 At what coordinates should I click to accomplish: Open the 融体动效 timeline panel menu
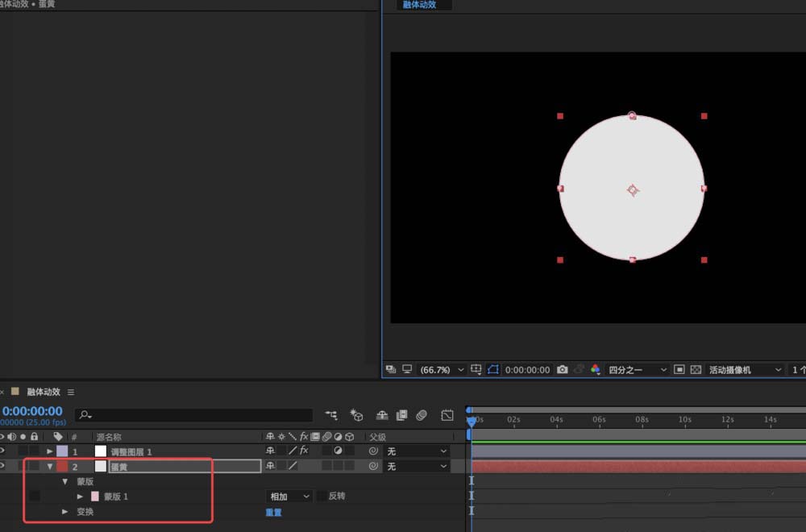(x=71, y=392)
